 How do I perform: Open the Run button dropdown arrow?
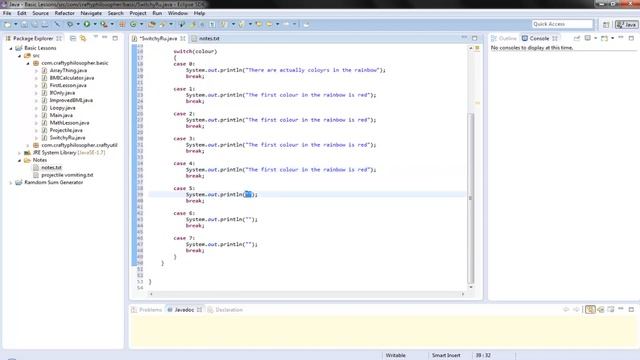95,24
